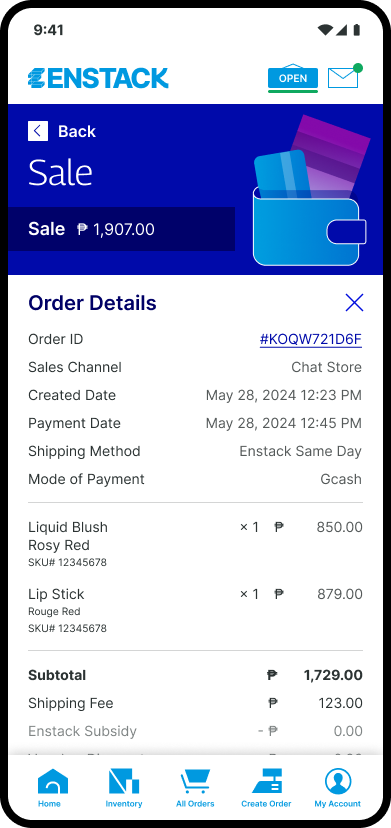Open the All Orders cart icon

pos(195,782)
